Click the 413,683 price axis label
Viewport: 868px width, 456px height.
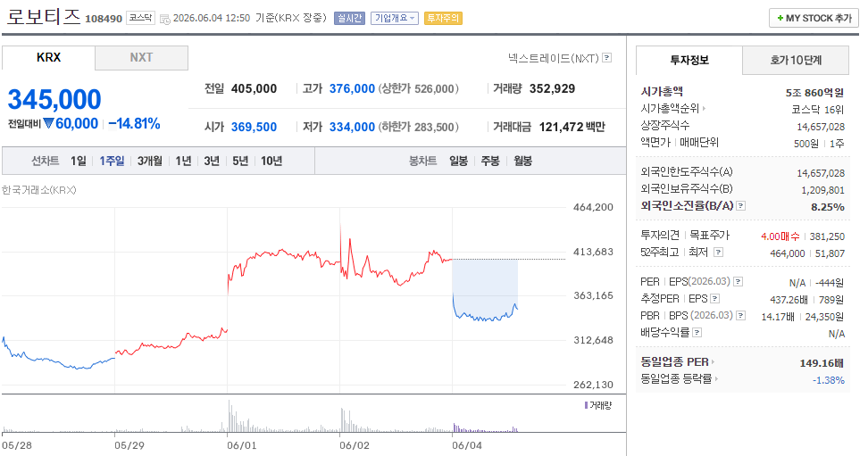[594, 252]
